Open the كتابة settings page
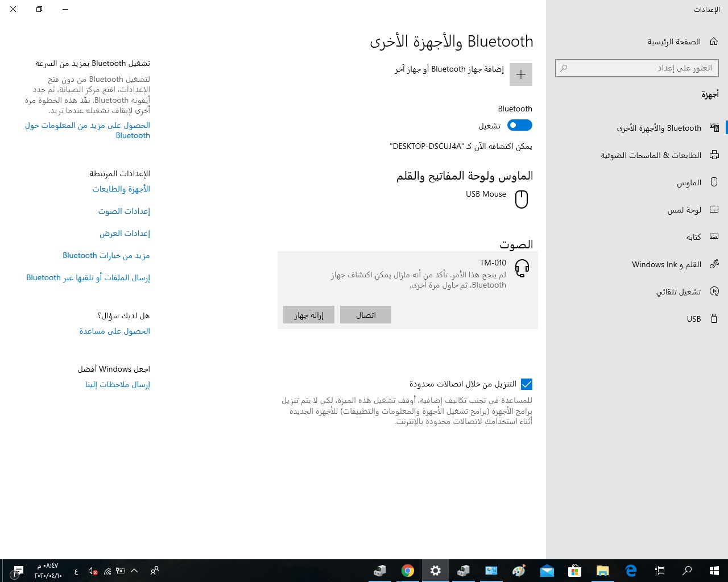Screen dimensions: 728x582 (x=637, y=237)
